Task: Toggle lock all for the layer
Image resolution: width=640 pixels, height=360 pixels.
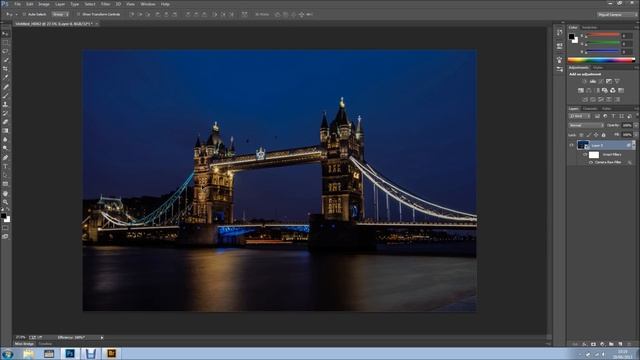Action: coord(604,135)
